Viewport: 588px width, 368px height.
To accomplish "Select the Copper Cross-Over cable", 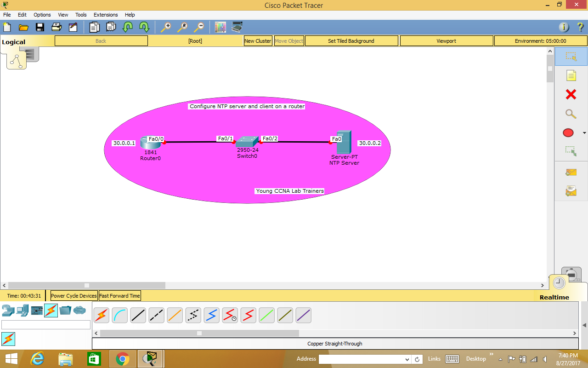I will pos(156,315).
